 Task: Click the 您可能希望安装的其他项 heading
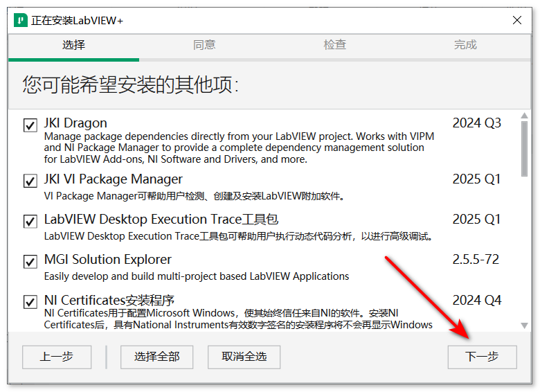pyautogui.click(x=131, y=84)
